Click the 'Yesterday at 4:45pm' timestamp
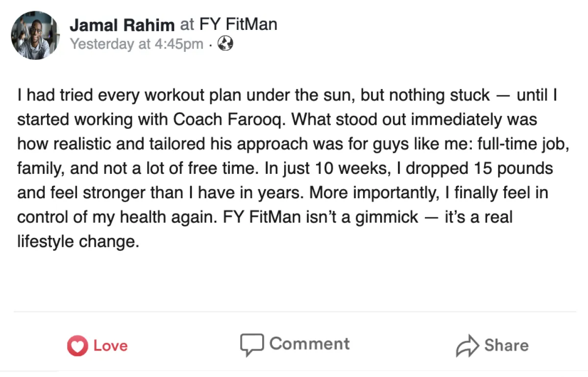The width and height of the screenshot is (588, 377). pos(136,44)
